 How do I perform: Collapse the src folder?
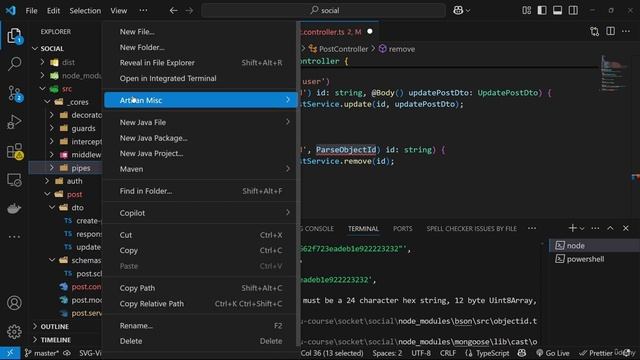42,89
